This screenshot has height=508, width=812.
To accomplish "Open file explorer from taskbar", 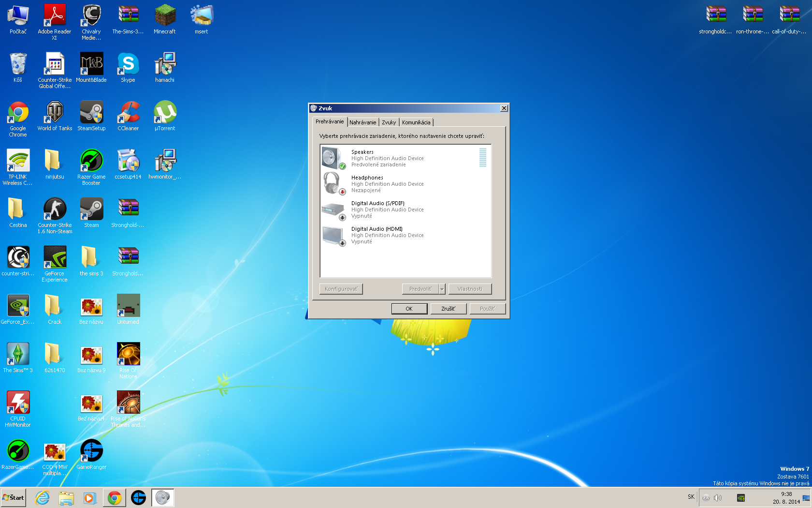I will 66,497.
